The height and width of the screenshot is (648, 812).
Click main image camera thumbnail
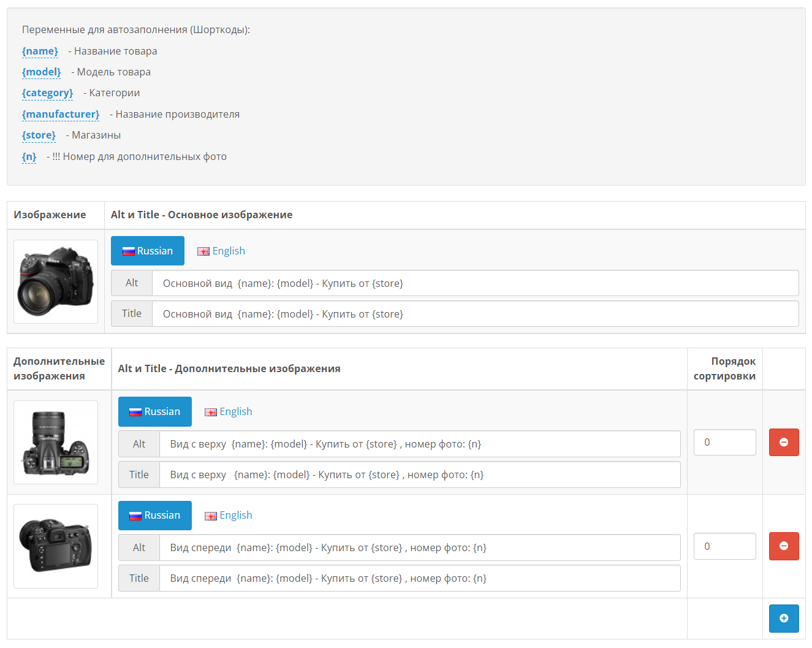click(x=56, y=281)
